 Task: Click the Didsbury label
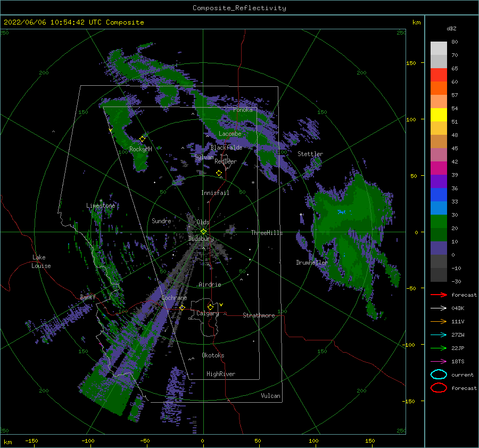[201, 239]
